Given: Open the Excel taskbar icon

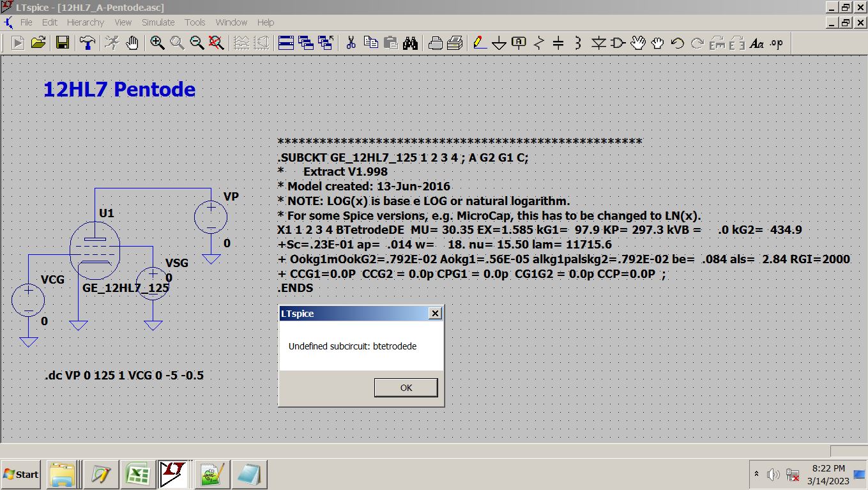Looking at the screenshot, I should [x=137, y=475].
